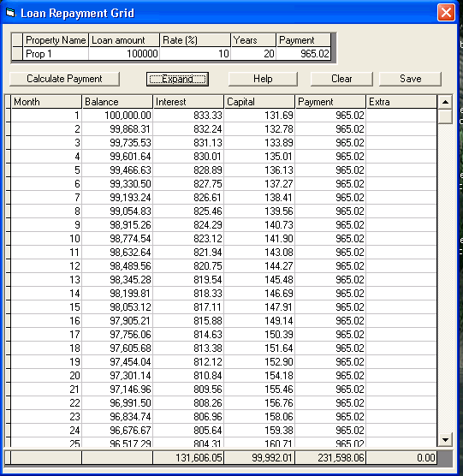Select the Prop 1 property name cell

[x=56, y=54]
